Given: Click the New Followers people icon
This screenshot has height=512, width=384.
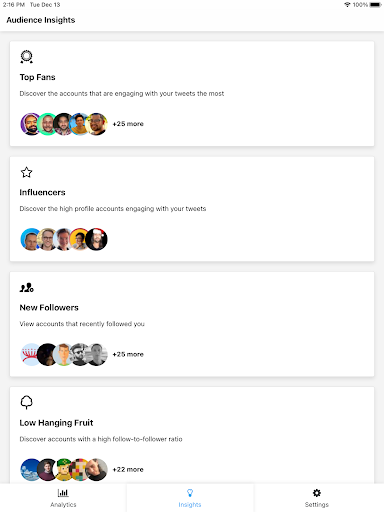Looking at the screenshot, I should pos(27,288).
